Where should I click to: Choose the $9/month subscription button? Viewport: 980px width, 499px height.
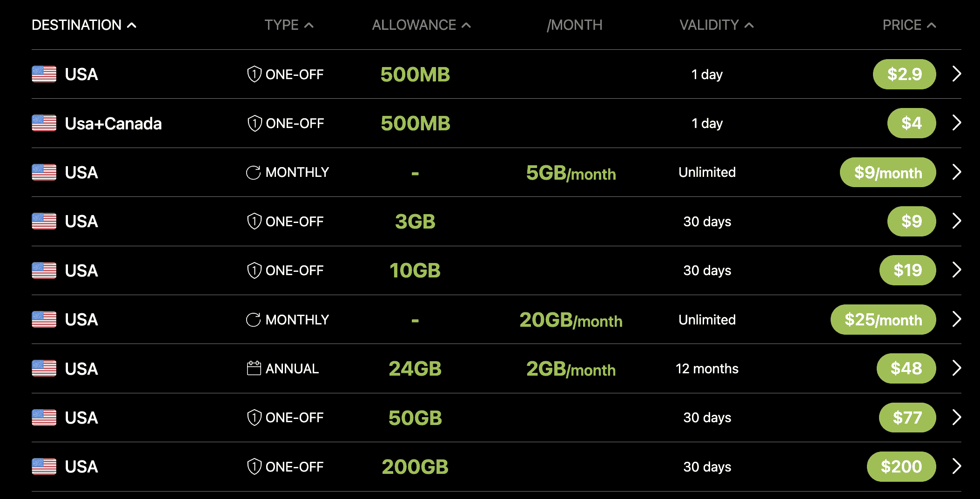tap(887, 173)
